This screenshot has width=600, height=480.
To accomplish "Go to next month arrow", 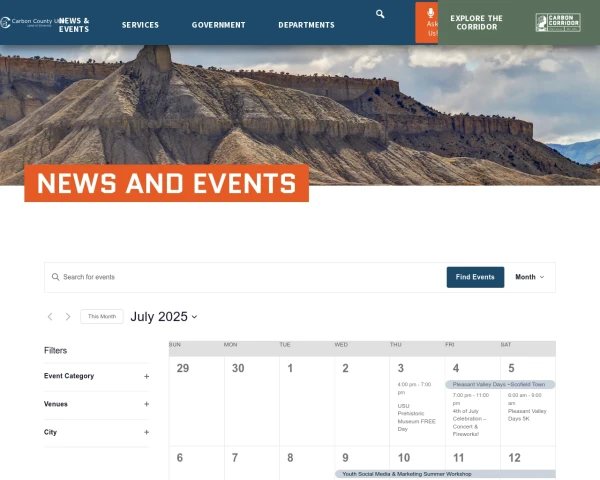I will point(68,317).
